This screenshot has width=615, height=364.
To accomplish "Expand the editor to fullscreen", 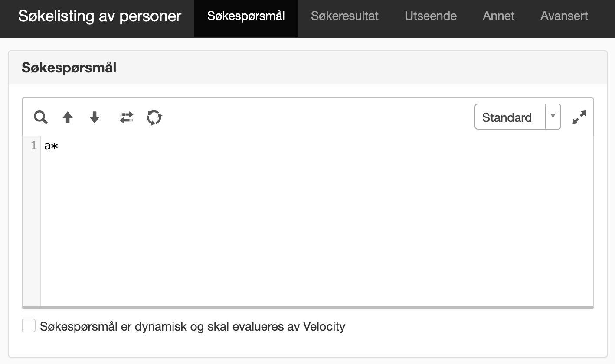I will point(579,117).
